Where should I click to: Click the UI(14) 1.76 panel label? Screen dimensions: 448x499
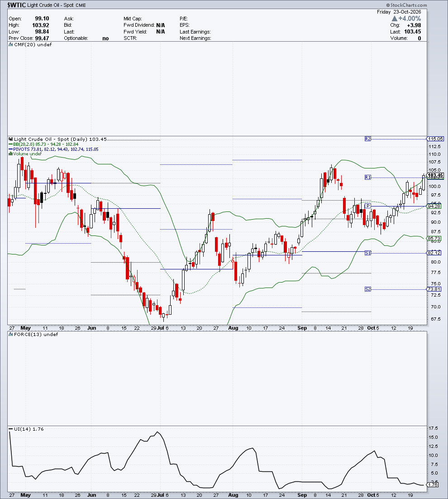tap(29, 429)
